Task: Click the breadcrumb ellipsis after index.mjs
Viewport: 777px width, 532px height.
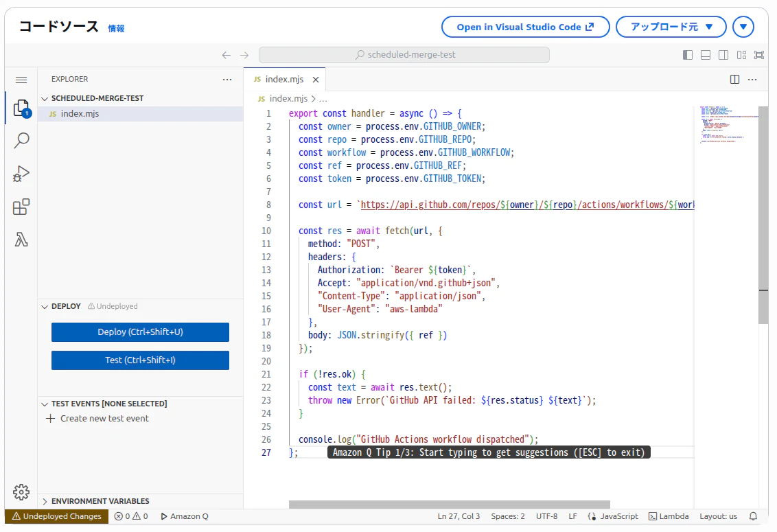Action: [323, 99]
